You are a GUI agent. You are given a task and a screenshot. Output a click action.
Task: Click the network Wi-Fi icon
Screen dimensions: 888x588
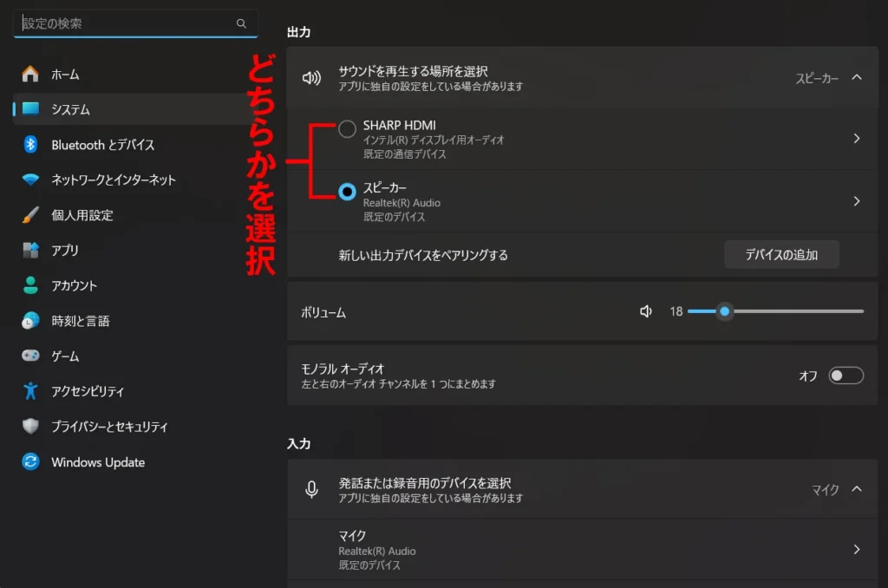pyautogui.click(x=30, y=180)
